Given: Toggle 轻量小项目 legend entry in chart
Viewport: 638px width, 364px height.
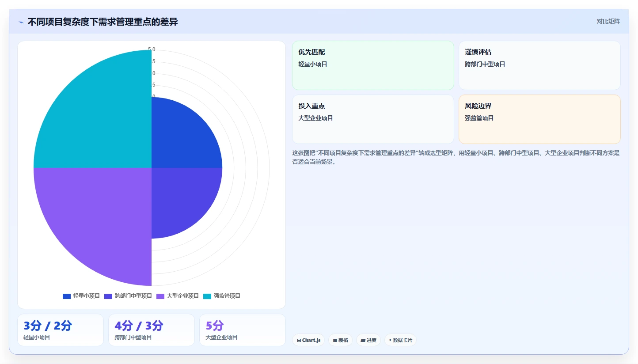Looking at the screenshot, I should 81,296.
